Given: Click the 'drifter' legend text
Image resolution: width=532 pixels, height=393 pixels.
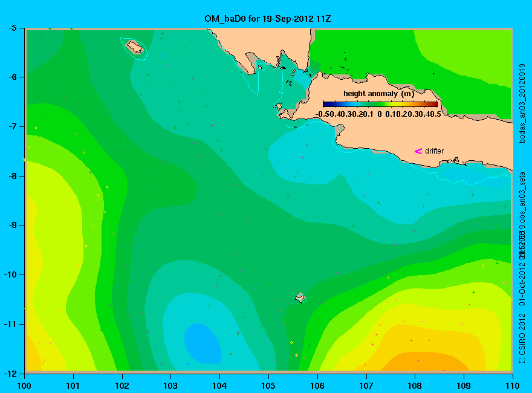Looking at the screenshot, I should [x=434, y=151].
